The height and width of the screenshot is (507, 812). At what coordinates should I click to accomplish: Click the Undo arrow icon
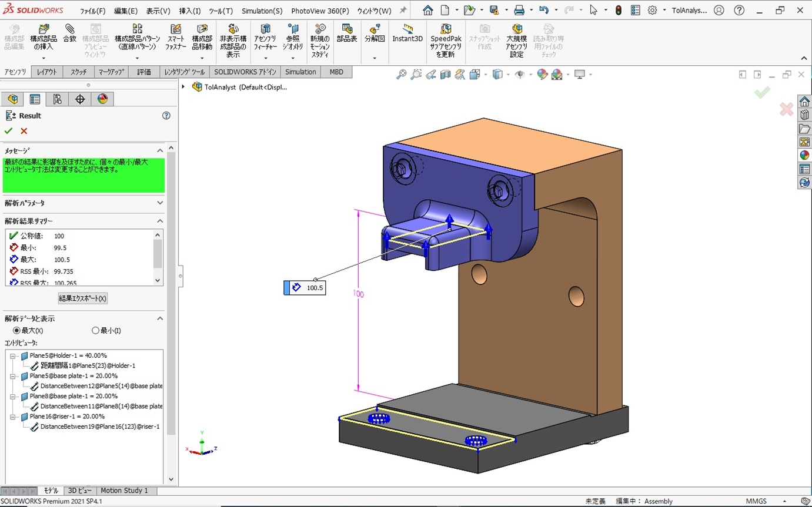click(544, 10)
